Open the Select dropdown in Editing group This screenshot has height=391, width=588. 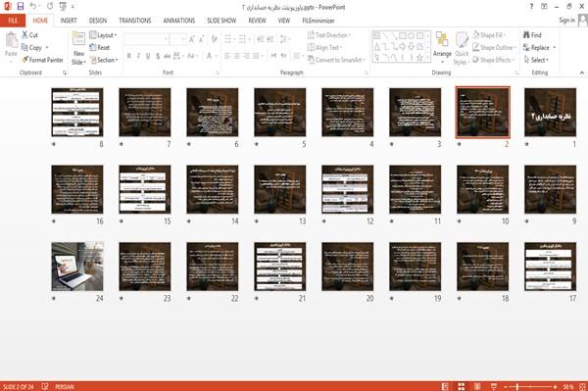(536, 60)
